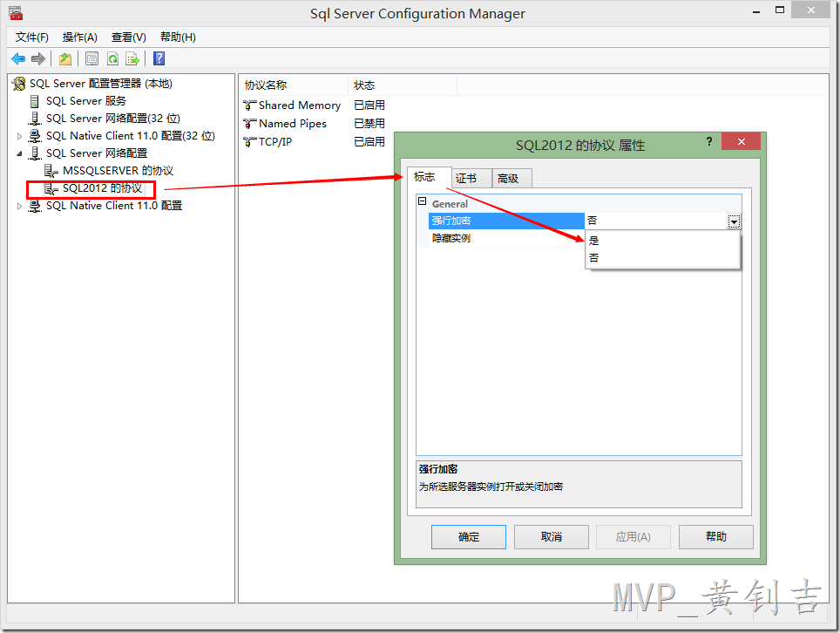Select SQL Server 服务 in the tree
This screenshot has width=840, height=633.
click(86, 101)
